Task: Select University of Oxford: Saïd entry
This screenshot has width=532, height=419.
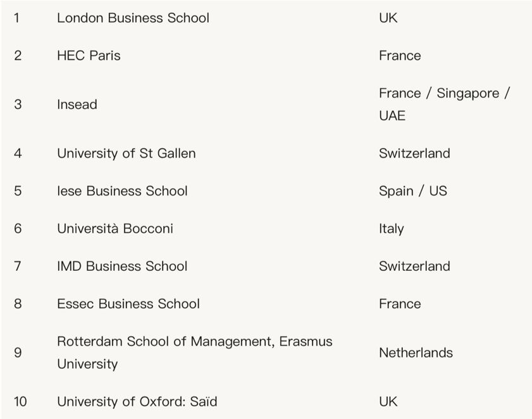Action: pos(137,401)
